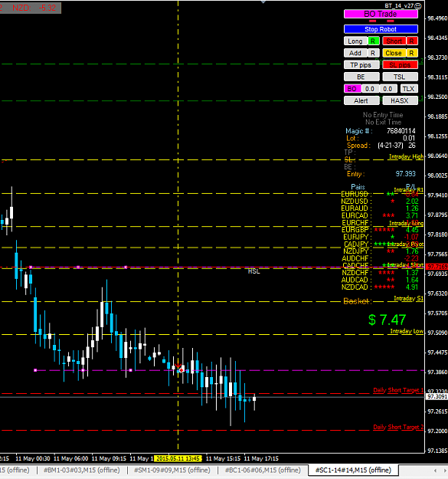This screenshot has width=448, height=479.
Task: Click the AUDCAD pair row
Action: [380, 280]
